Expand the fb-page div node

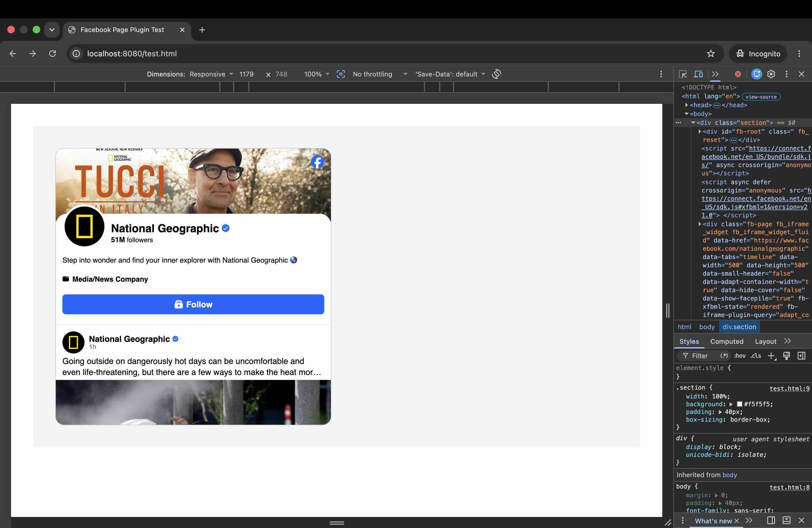699,224
